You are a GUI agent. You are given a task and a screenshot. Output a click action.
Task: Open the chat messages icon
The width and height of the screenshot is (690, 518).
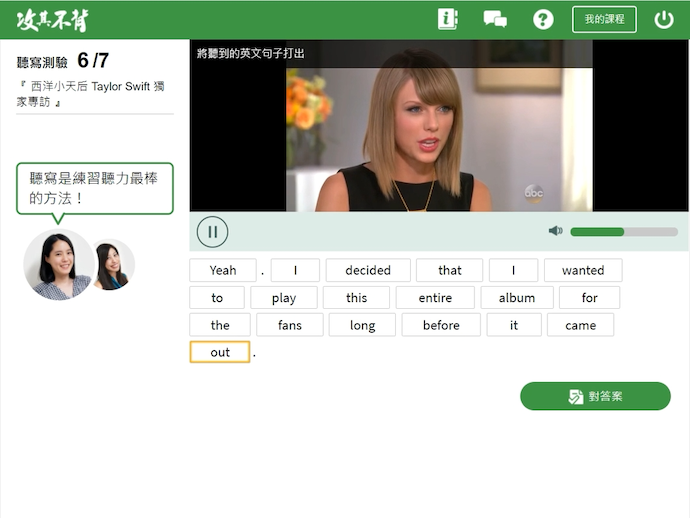point(495,19)
